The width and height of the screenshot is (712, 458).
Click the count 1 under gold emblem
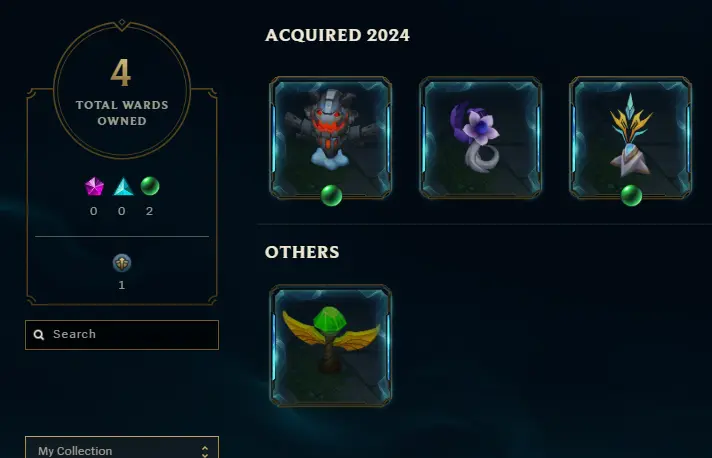point(122,285)
